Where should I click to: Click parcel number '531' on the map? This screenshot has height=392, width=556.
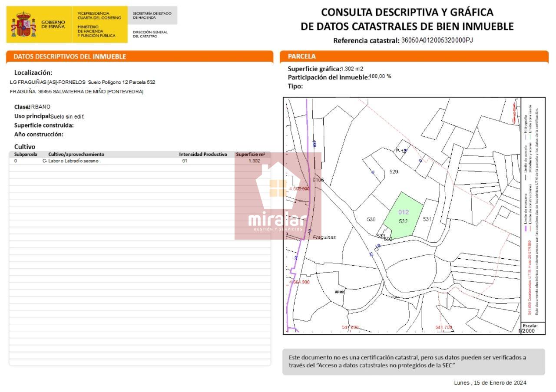pyautogui.click(x=427, y=219)
